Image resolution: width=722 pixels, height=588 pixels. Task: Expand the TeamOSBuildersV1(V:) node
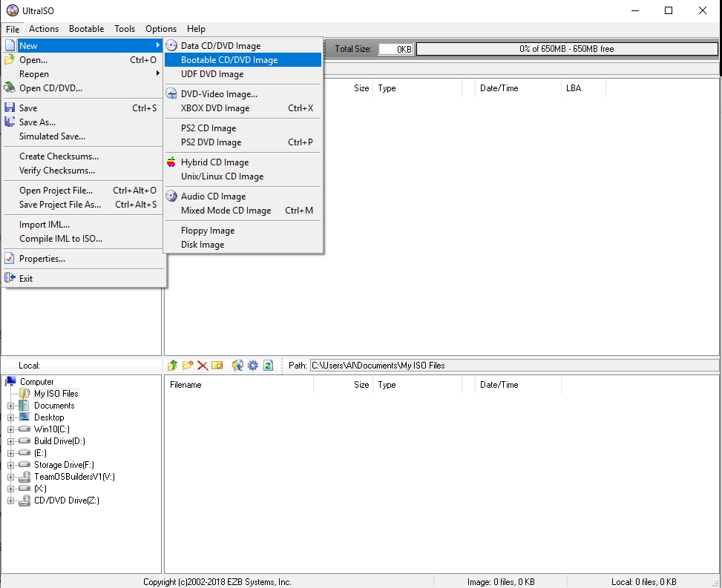click(10, 477)
